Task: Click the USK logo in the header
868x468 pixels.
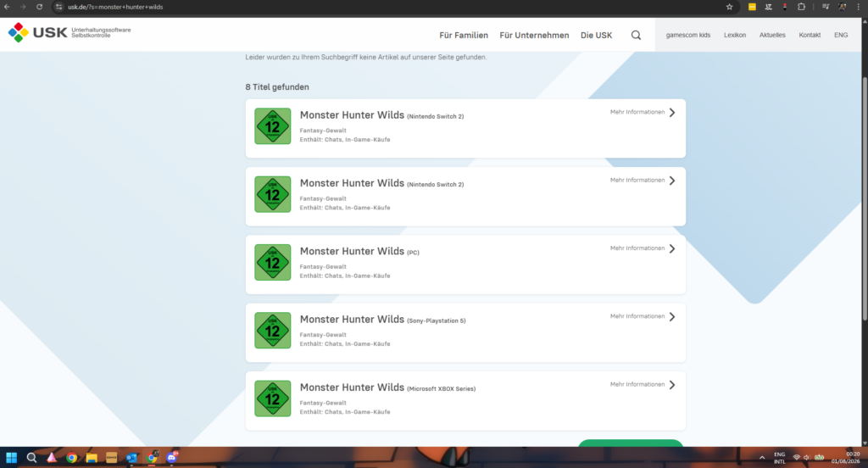Action: pos(70,33)
